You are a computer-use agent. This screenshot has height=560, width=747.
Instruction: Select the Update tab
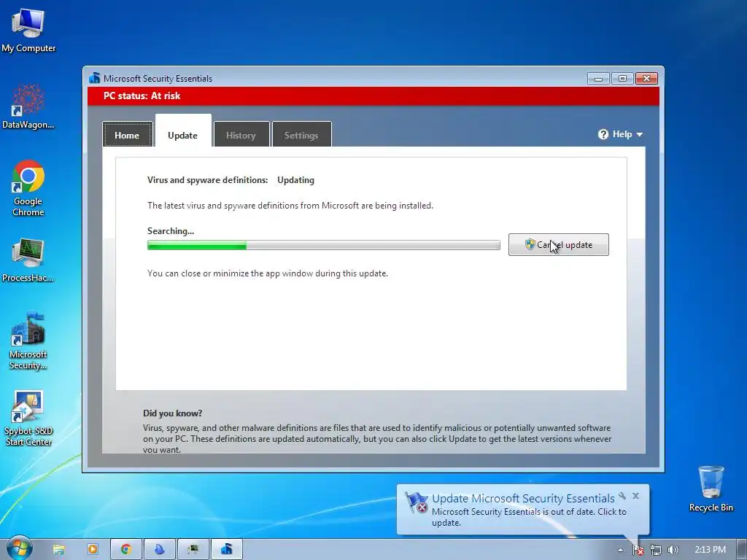(183, 132)
